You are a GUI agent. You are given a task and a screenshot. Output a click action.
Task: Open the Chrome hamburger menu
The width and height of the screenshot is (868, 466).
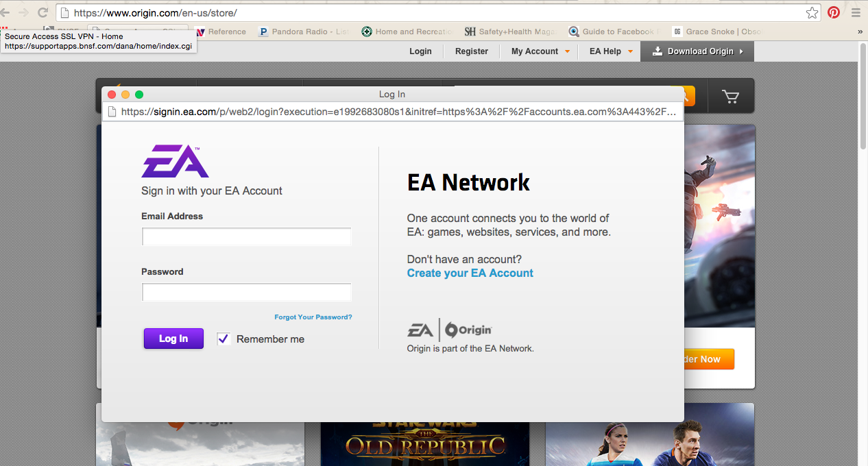[856, 12]
